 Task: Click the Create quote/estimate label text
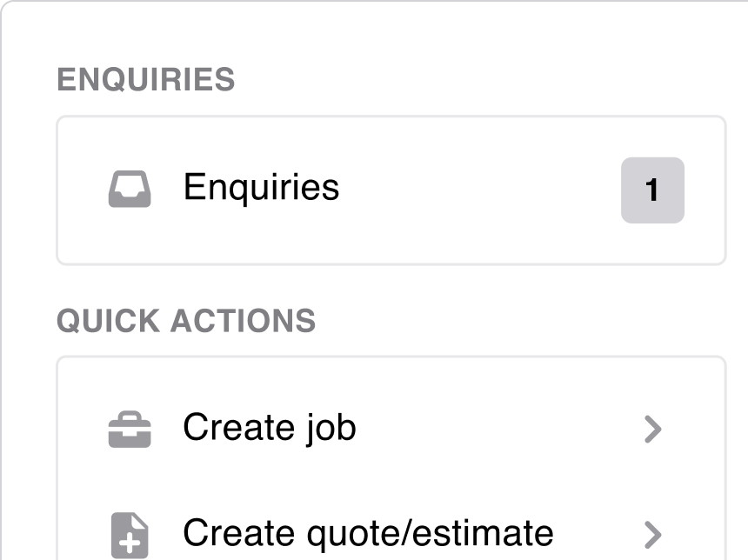368,533
